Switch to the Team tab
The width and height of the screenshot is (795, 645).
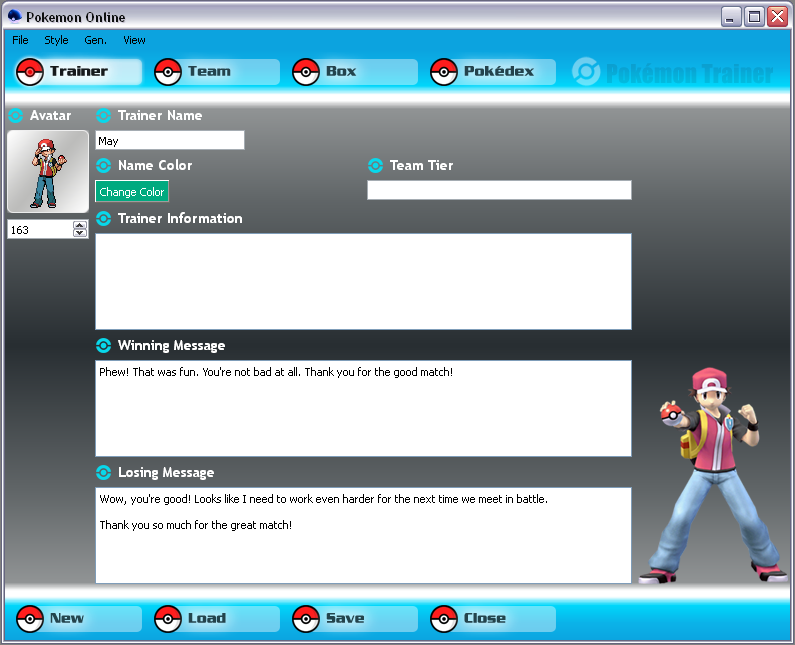(x=216, y=71)
